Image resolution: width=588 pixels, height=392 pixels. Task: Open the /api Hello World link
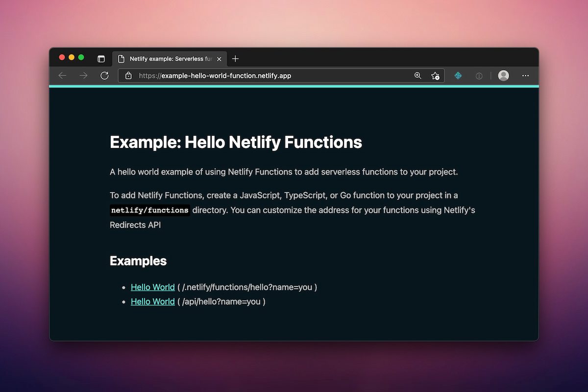152,301
